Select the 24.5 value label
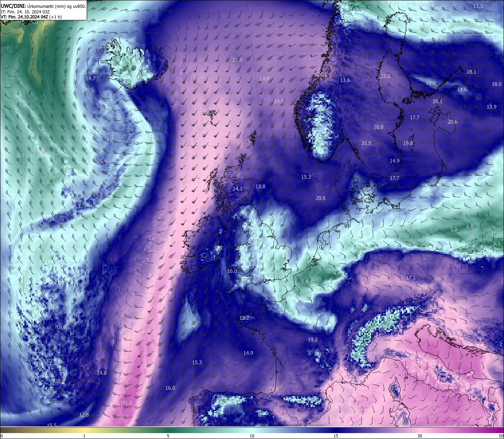Screen dimensions: 504x439 [x=279, y=101]
